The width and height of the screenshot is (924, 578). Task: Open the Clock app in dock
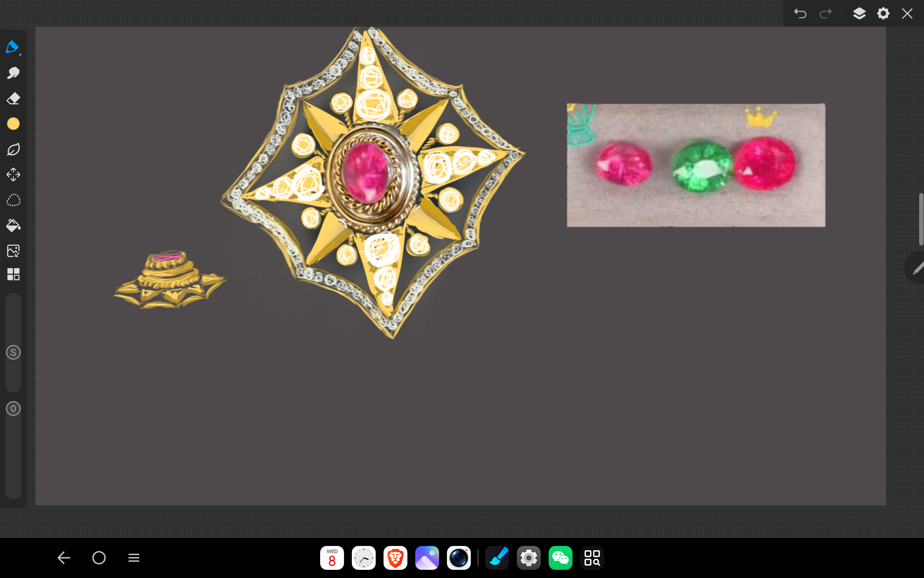[363, 558]
